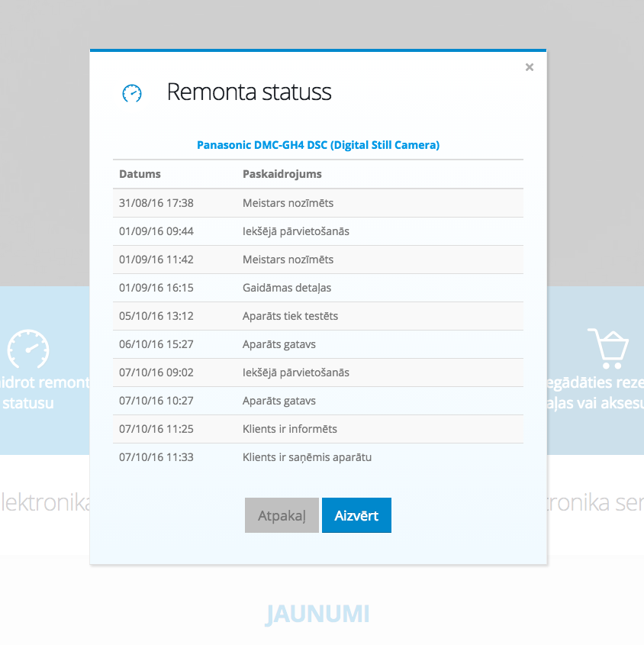Select the Meistars nozīmēts entry at 31/08/16 17:38
This screenshot has width=644, height=645.
pyautogui.click(x=288, y=203)
